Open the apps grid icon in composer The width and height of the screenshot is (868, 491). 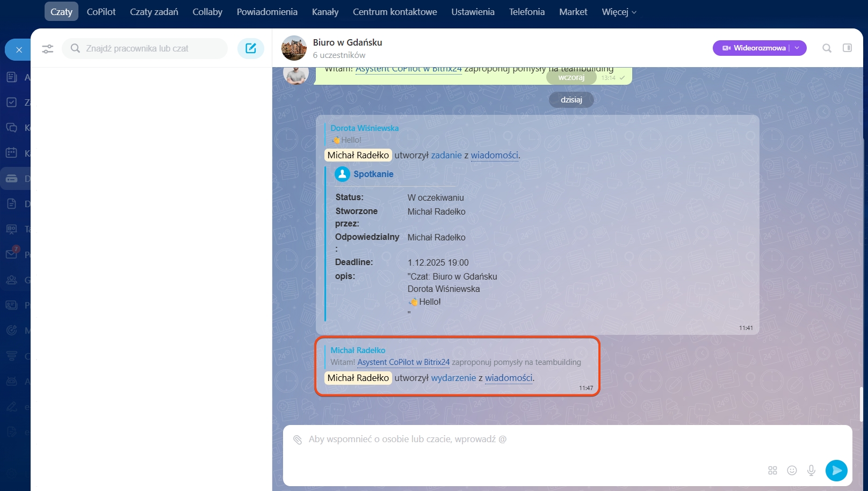coord(772,471)
